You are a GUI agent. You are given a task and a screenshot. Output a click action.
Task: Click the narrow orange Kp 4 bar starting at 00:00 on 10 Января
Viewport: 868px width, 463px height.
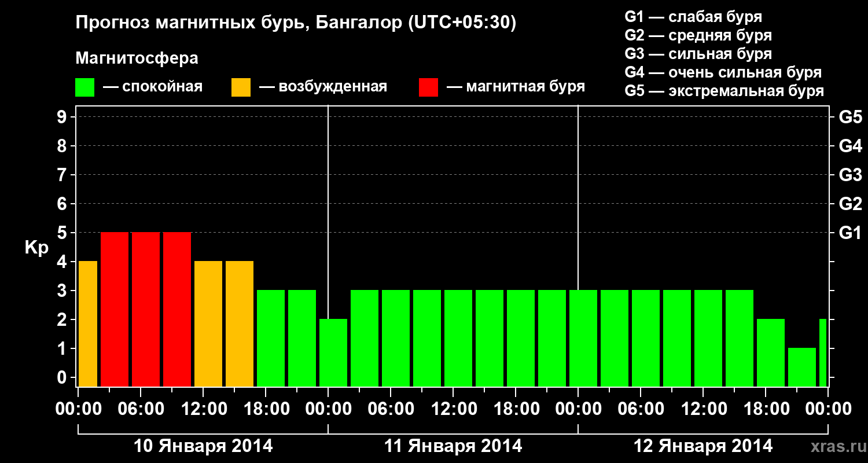[x=87, y=324]
